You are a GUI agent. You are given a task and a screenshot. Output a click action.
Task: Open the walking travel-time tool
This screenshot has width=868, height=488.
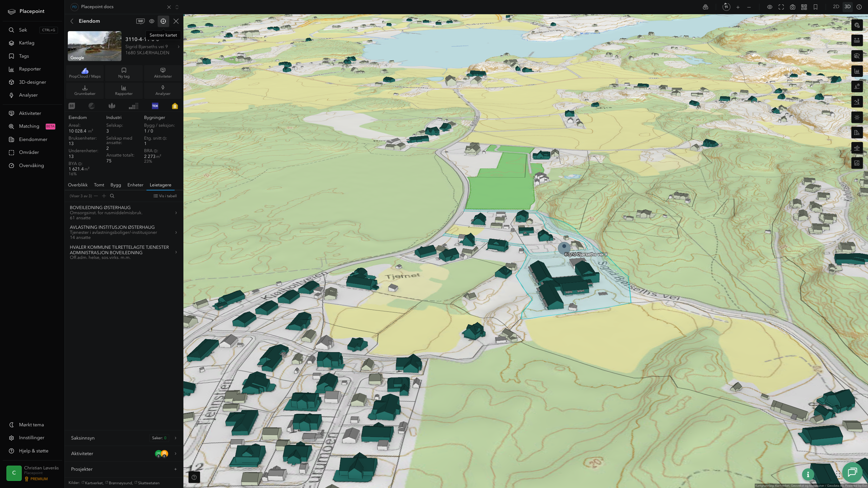(x=857, y=86)
